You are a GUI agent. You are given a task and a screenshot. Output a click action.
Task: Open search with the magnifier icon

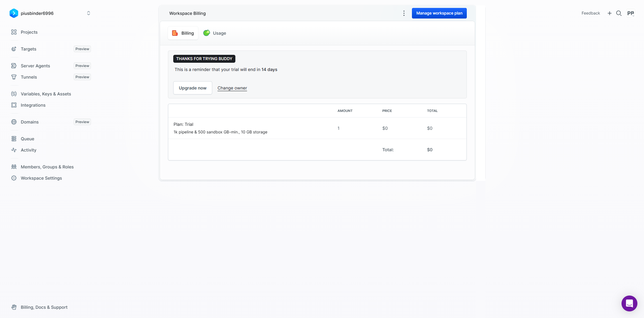tap(619, 13)
